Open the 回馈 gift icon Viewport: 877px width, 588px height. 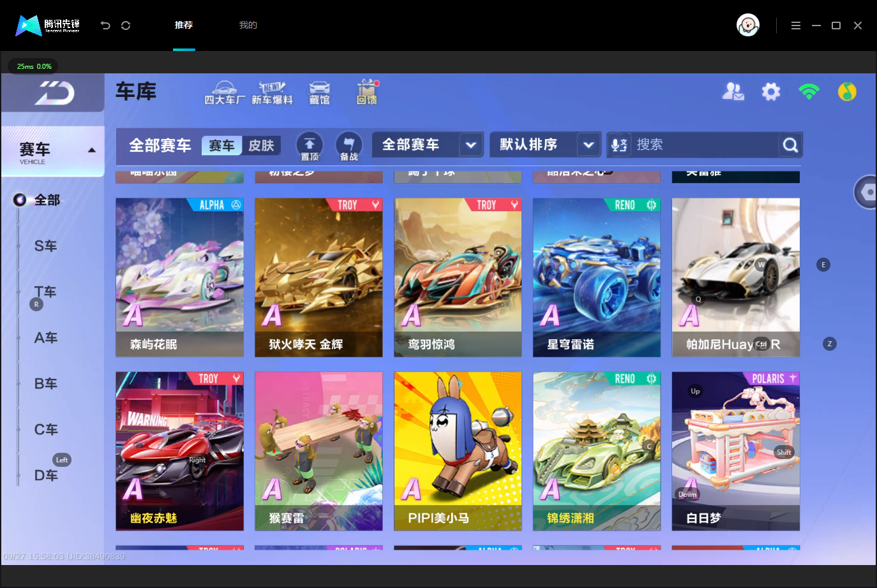(367, 93)
